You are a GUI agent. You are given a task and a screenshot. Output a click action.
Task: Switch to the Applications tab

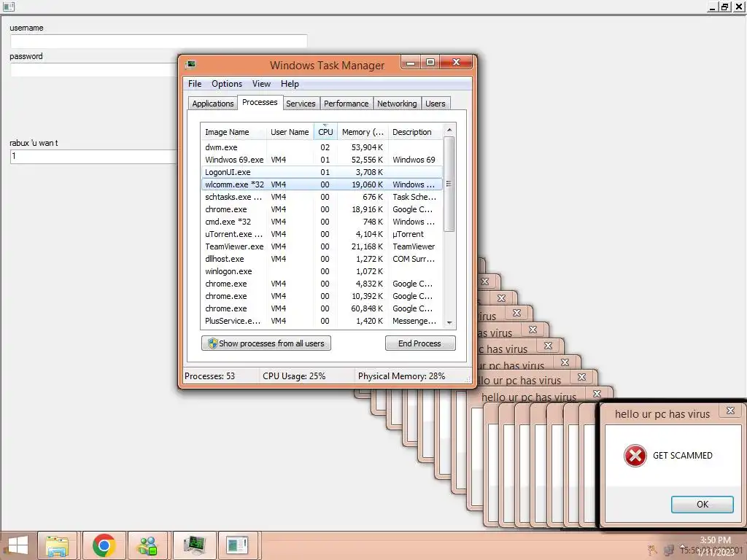pyautogui.click(x=213, y=104)
